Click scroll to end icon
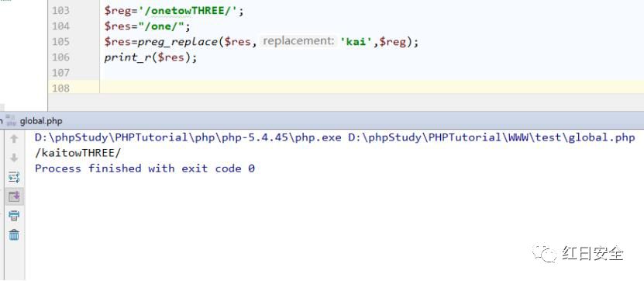The height and width of the screenshot is (281, 644). [14, 196]
